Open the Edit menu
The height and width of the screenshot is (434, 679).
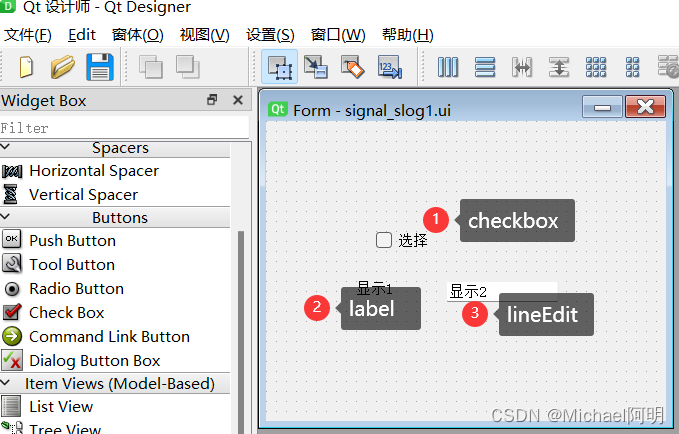pyautogui.click(x=81, y=35)
